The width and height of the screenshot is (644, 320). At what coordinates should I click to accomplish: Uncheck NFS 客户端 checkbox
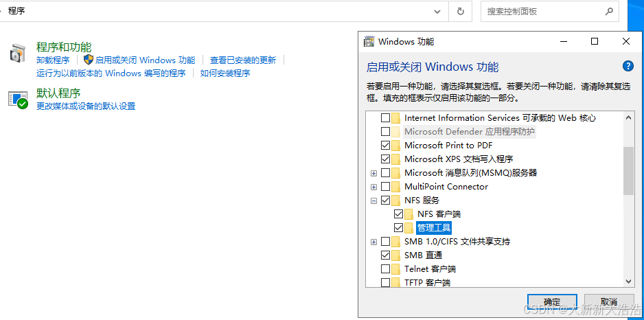click(x=398, y=214)
